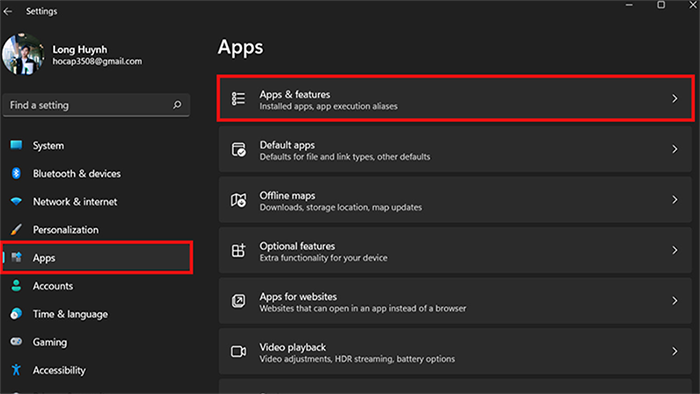
Task: Click the Apps & features list icon
Action: pos(238,99)
